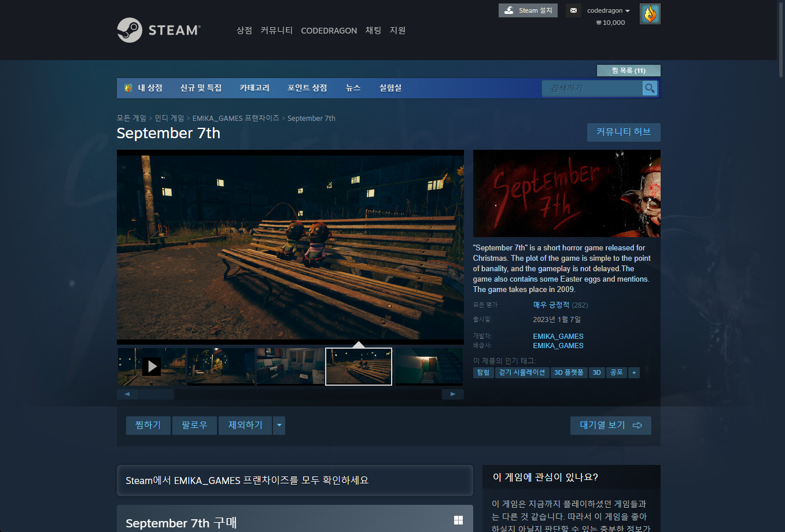Viewport: 785px width, 532px height.
Task: Open the 신규 및 특집 tab
Action: (x=201, y=88)
